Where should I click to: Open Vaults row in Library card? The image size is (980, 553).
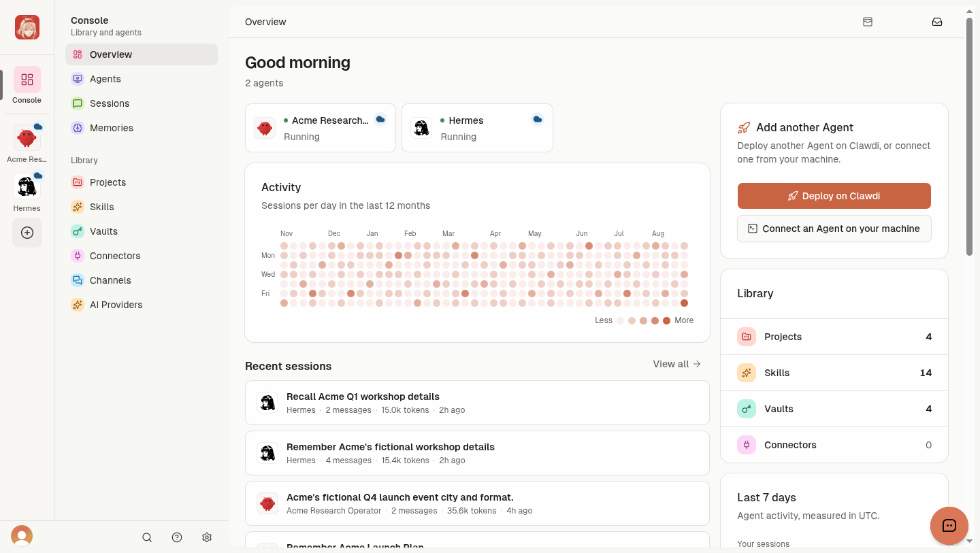834,409
